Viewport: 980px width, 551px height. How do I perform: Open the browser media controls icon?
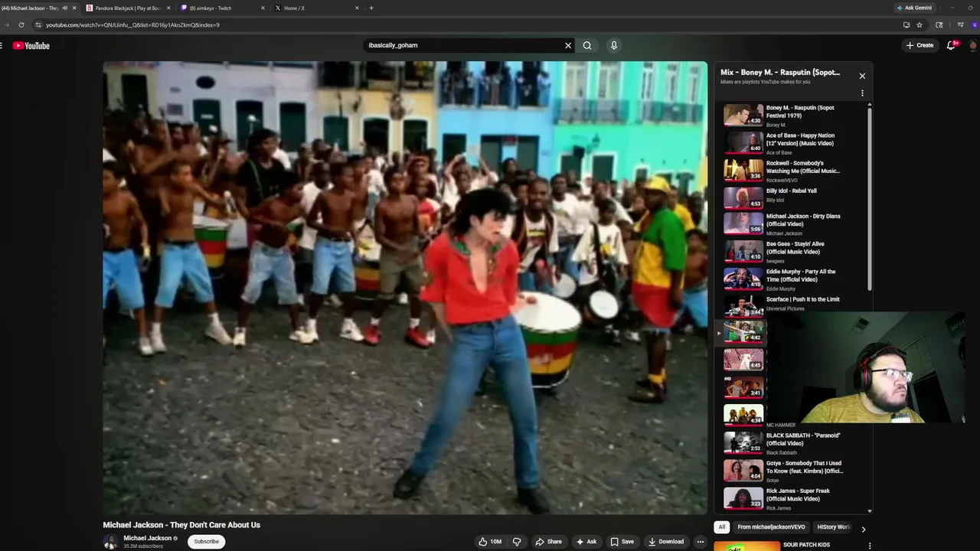click(x=960, y=24)
